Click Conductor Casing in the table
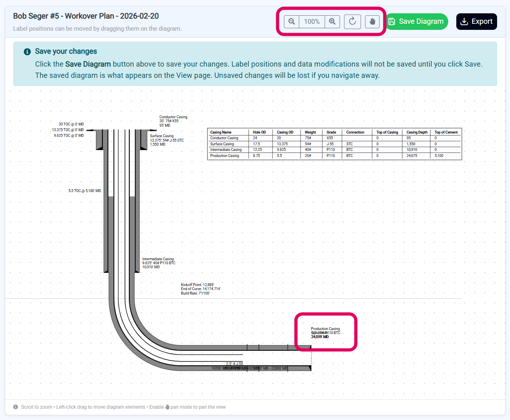Image resolution: width=510 pixels, height=420 pixels. point(224,138)
